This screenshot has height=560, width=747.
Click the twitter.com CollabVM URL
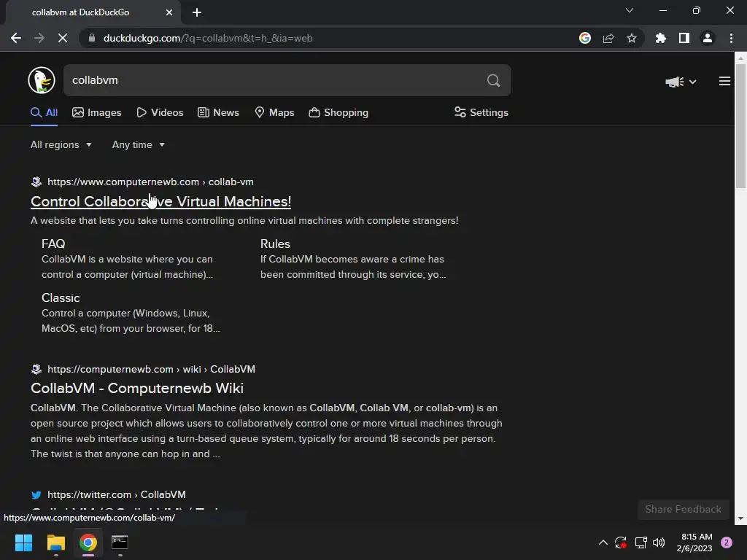click(117, 495)
